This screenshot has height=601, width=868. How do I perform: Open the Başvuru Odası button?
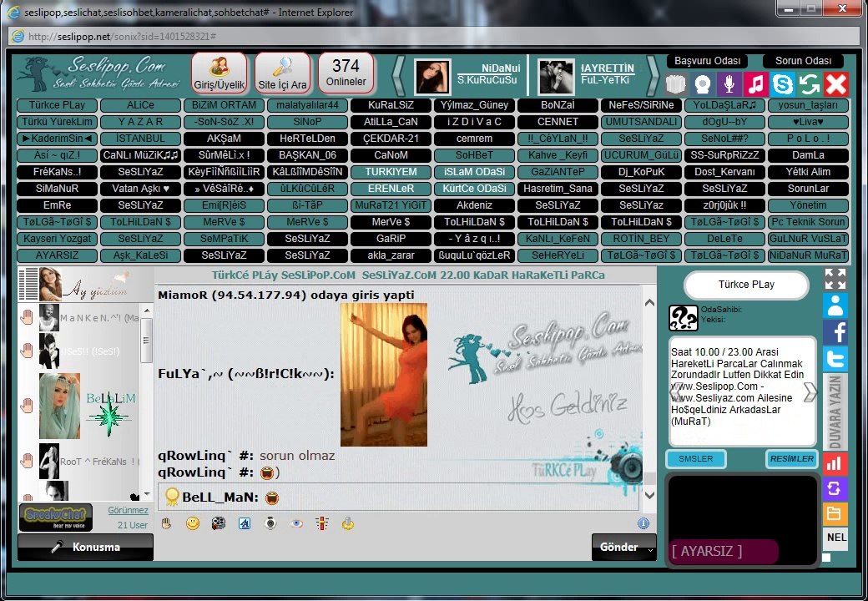(x=707, y=61)
